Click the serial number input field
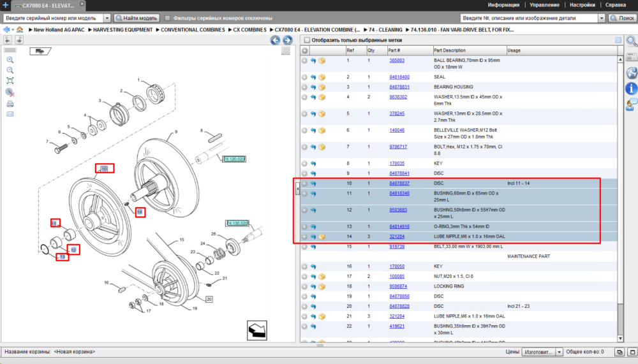This screenshot has height=364, width=638. tap(54, 18)
